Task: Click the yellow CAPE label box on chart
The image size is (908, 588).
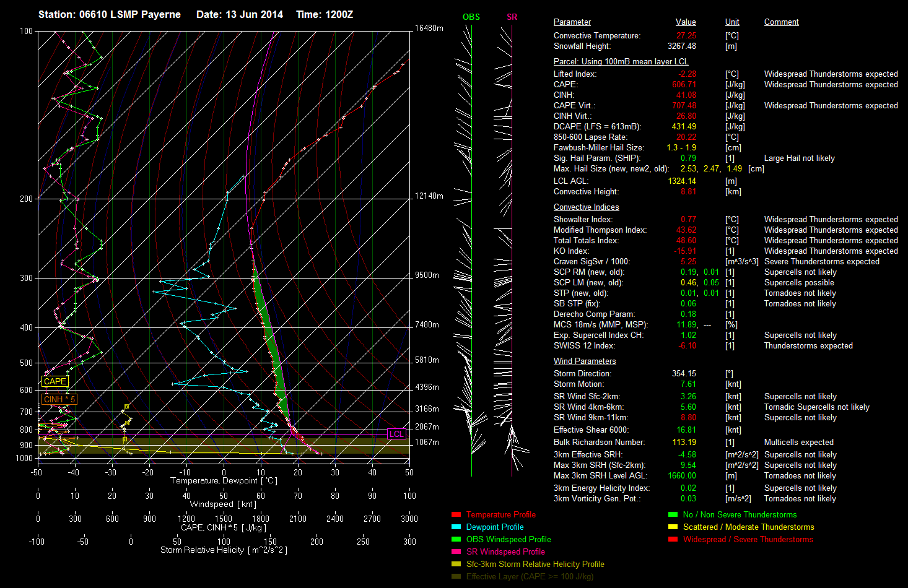Action: click(x=55, y=381)
